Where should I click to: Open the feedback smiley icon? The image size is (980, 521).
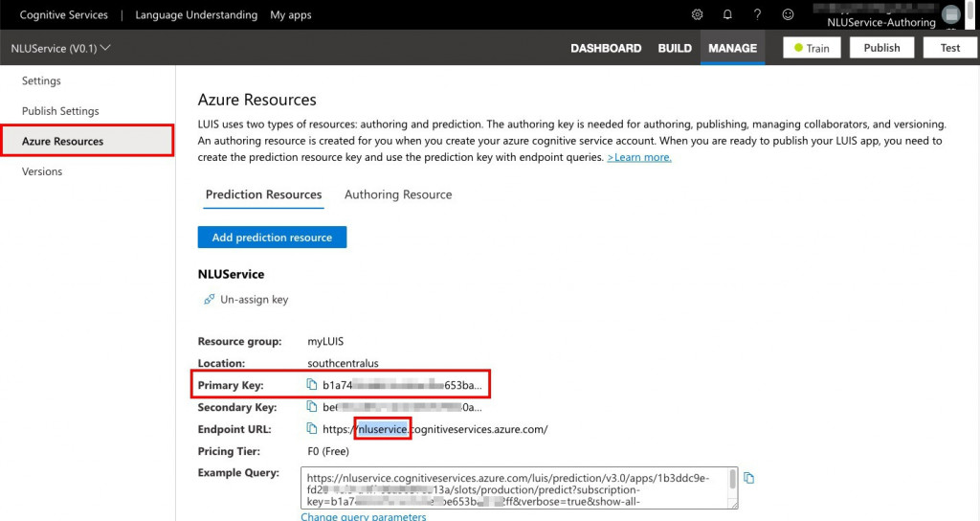788,14
